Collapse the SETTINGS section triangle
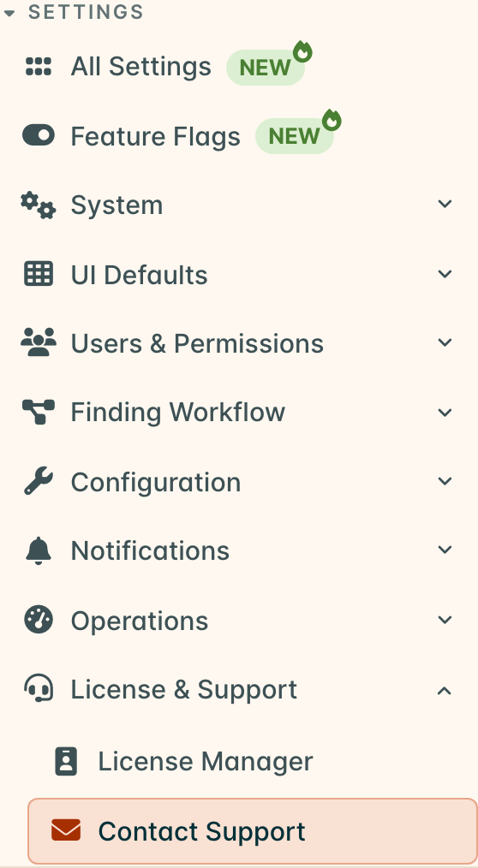This screenshot has height=868, width=478. pos(9,14)
